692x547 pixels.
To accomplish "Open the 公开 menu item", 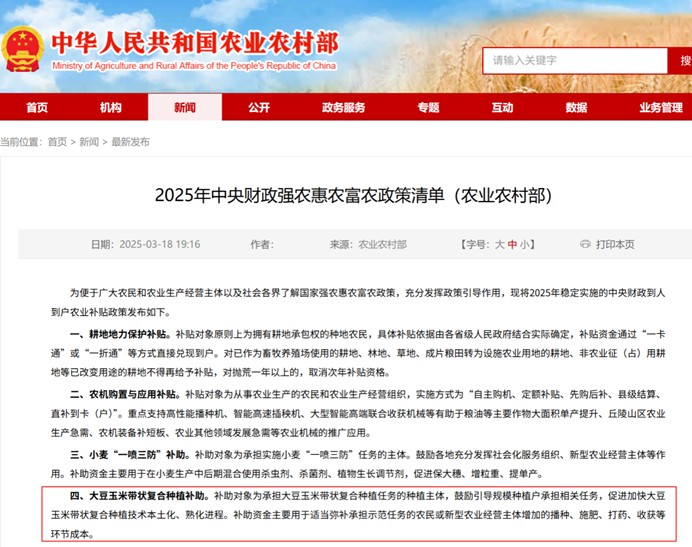I will pos(259,108).
